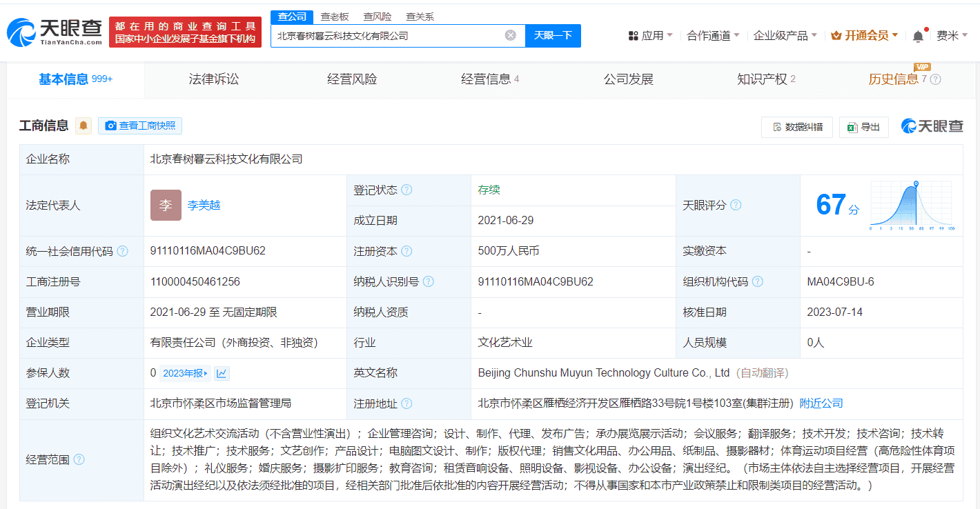
Task: Open the trend chart icon beside 2023年报
Action: tap(222, 372)
